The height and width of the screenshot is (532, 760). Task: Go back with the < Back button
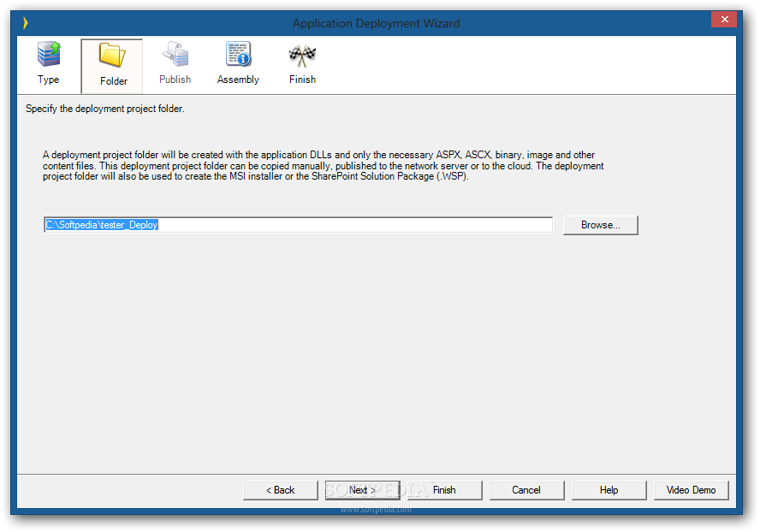(280, 490)
